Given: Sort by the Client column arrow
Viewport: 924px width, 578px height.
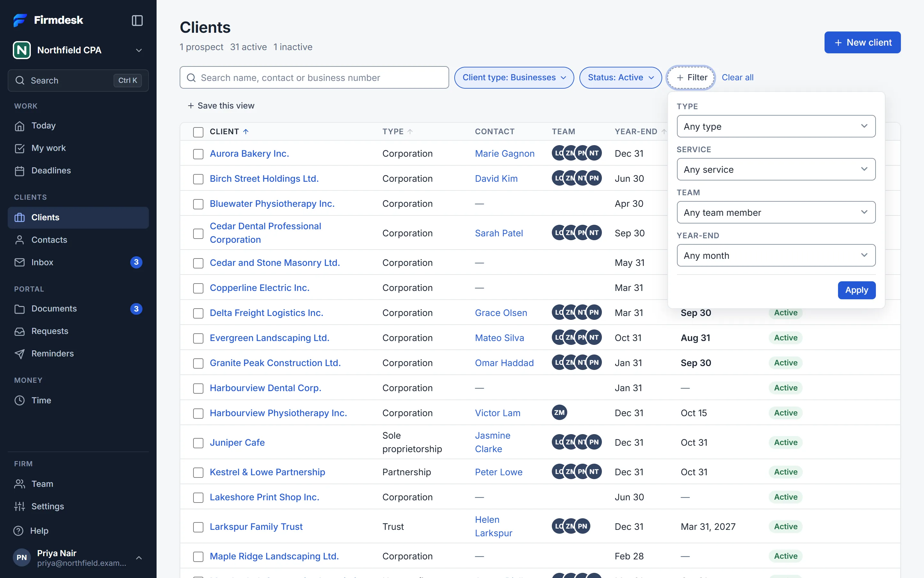Looking at the screenshot, I should click(x=246, y=132).
